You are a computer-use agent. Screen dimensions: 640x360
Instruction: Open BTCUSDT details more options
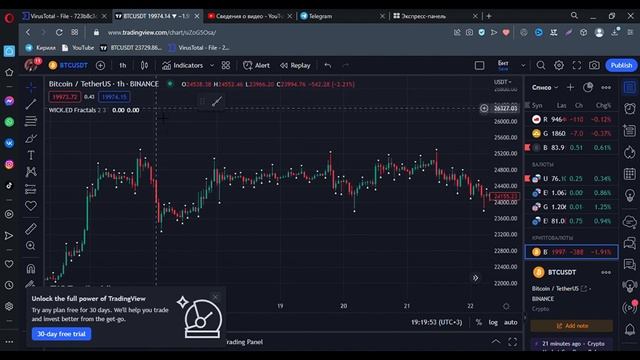point(606,272)
